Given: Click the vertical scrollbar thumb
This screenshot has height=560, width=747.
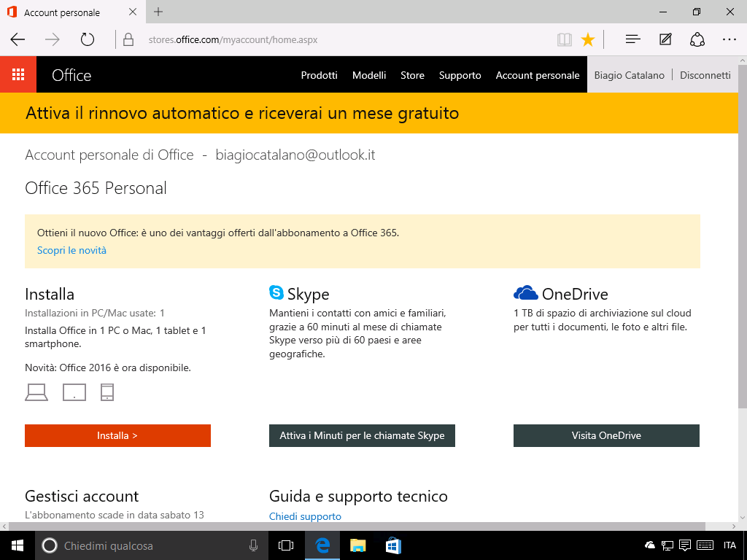Looking at the screenshot, I should point(742,236).
